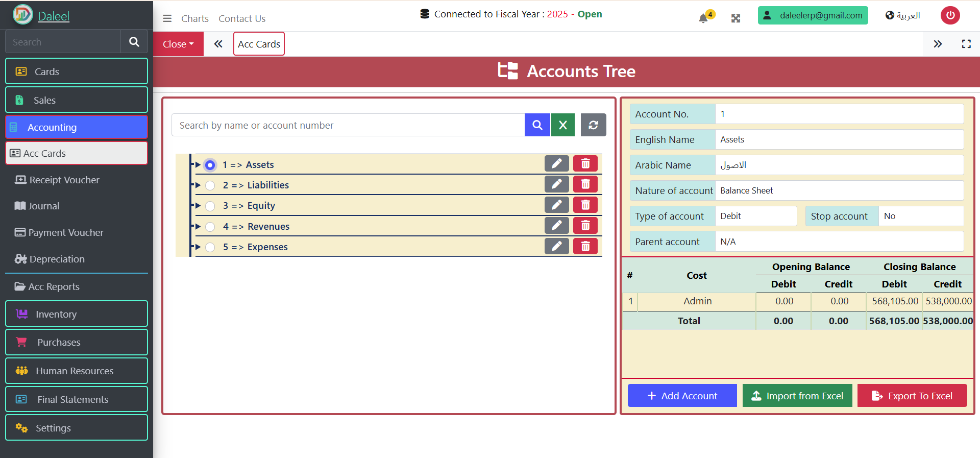Image resolution: width=980 pixels, height=458 pixels.
Task: Click the Daleel brand link
Action: click(54, 16)
